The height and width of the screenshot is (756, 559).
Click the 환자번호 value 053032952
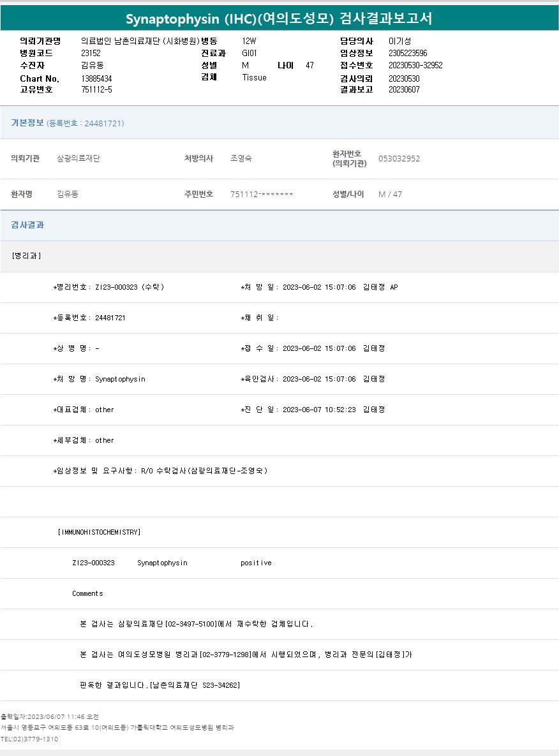(x=399, y=158)
